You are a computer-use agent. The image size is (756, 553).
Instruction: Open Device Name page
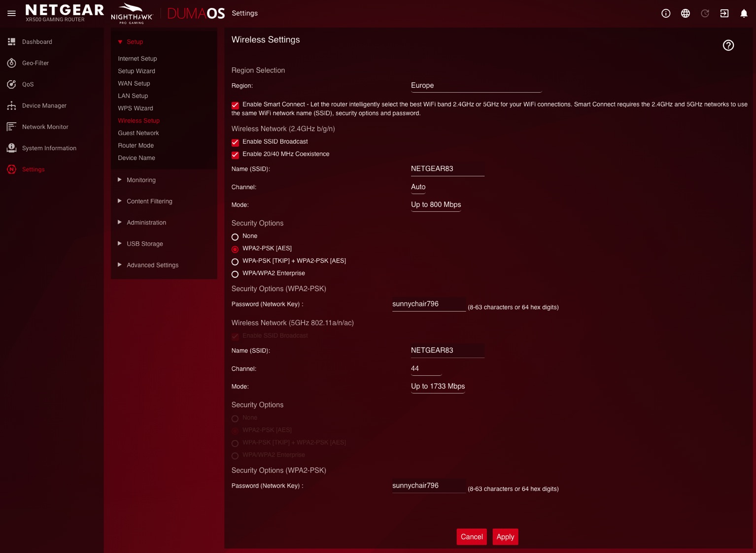click(137, 158)
